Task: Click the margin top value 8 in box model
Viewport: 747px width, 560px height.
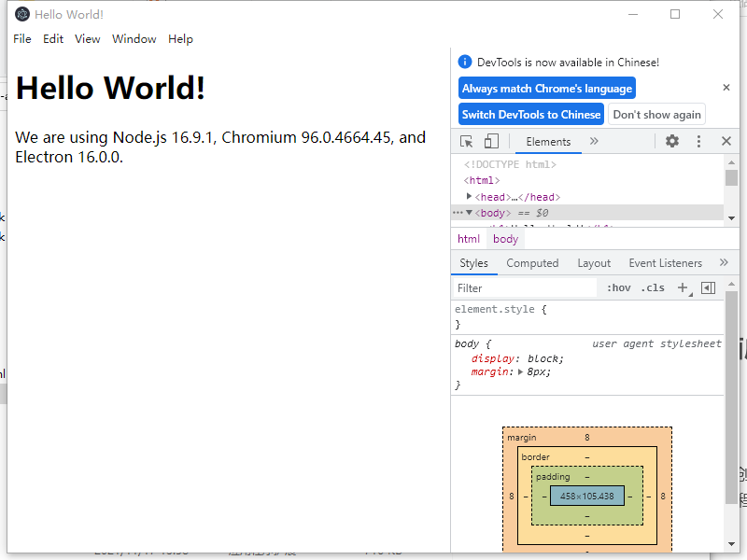Action: (x=587, y=437)
